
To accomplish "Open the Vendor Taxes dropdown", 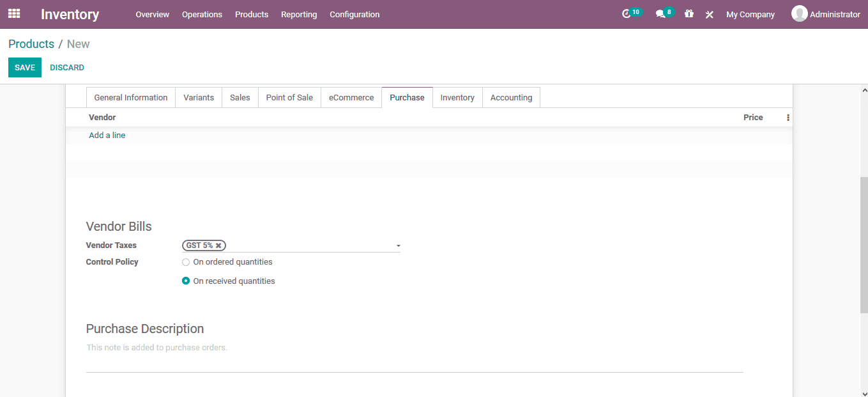I will 398,245.
